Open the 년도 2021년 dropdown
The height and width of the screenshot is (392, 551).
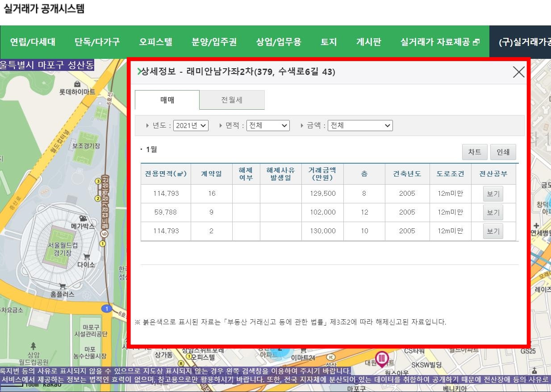coord(191,126)
